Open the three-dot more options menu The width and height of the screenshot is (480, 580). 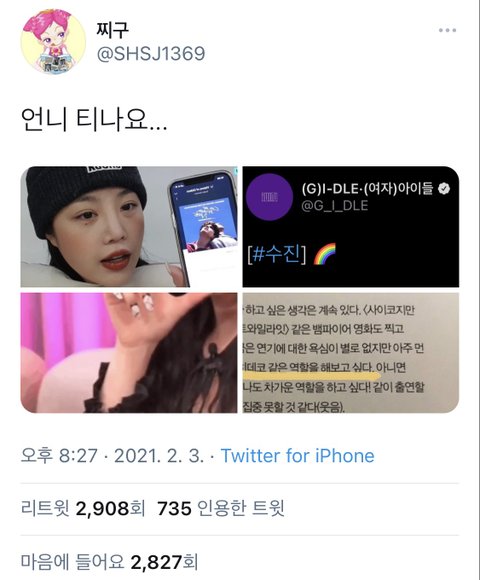click(x=447, y=30)
